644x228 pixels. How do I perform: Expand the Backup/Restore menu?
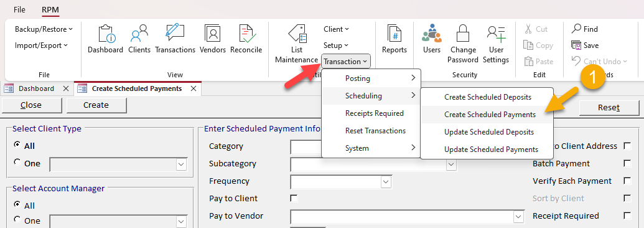[44, 29]
